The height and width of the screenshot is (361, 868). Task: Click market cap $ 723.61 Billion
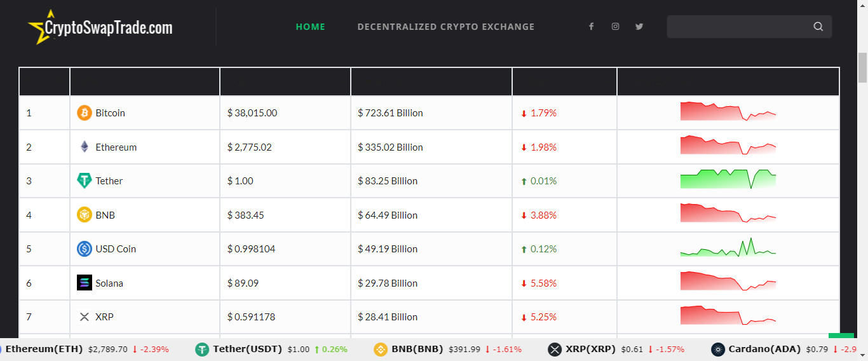pyautogui.click(x=391, y=113)
